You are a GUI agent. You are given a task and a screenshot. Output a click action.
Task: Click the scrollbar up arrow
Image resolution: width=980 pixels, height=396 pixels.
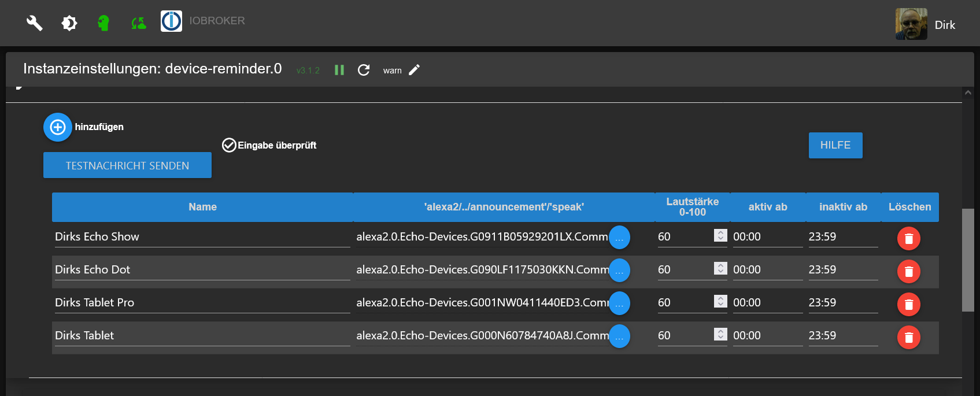(x=968, y=92)
